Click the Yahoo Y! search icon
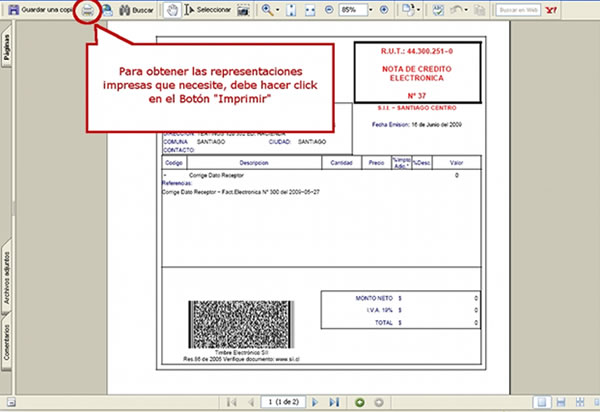The height and width of the screenshot is (412, 600). (x=551, y=10)
